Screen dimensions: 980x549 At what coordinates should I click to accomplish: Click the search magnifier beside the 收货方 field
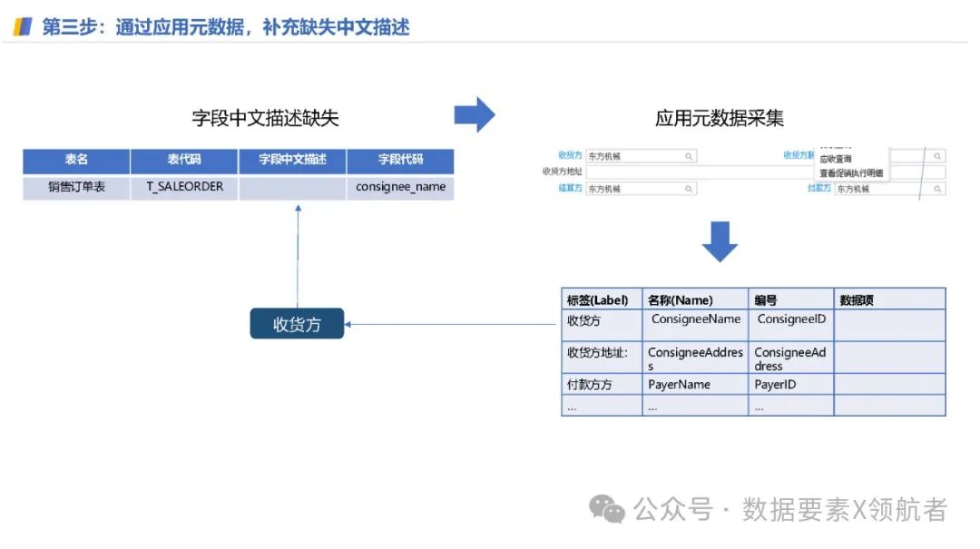click(689, 154)
